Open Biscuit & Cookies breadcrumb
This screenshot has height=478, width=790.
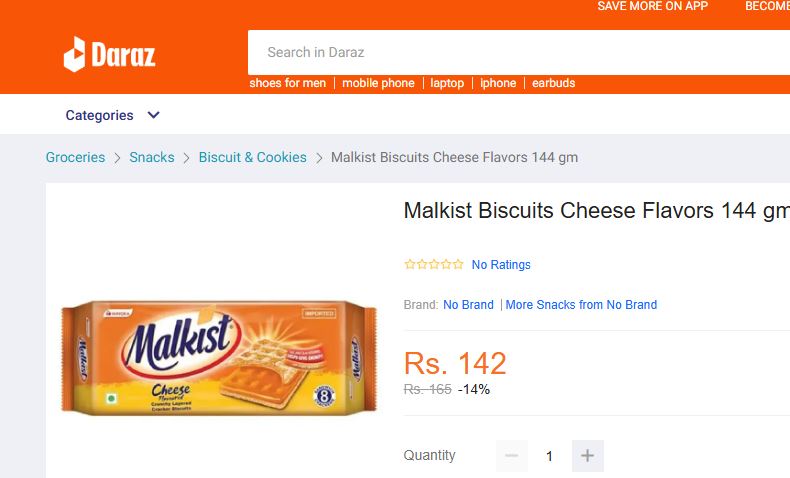click(252, 157)
